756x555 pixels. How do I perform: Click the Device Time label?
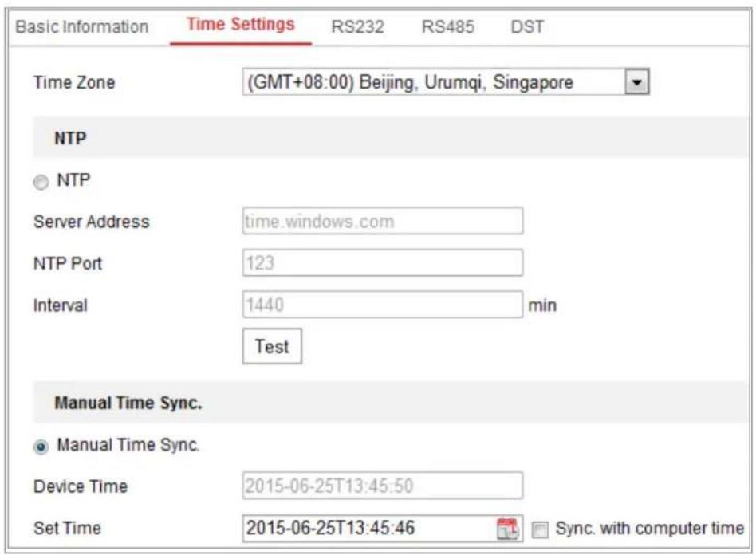(x=81, y=486)
